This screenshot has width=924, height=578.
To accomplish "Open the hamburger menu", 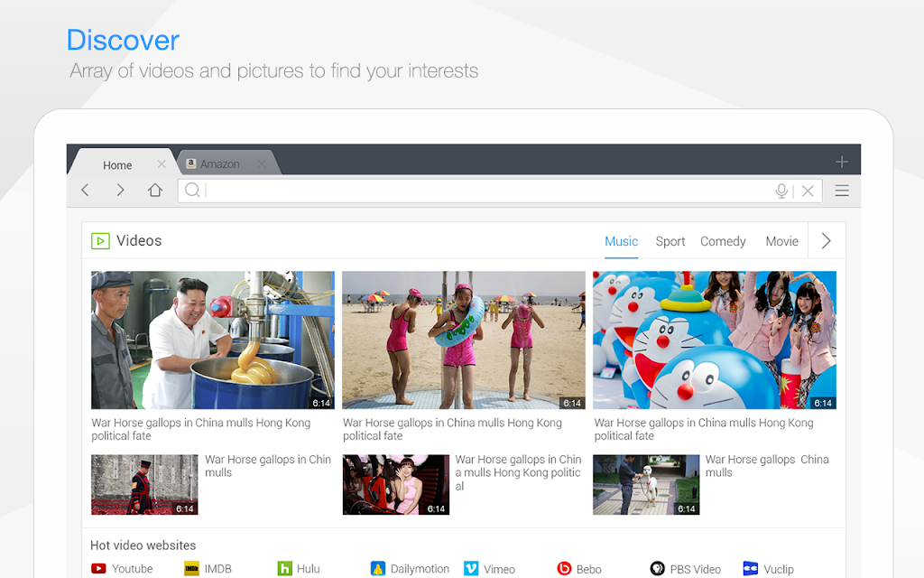I will [842, 191].
